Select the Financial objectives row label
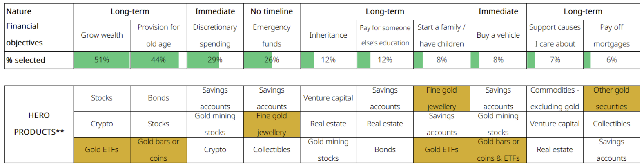Viewport: 644px width, 167px height. [x=25, y=34]
